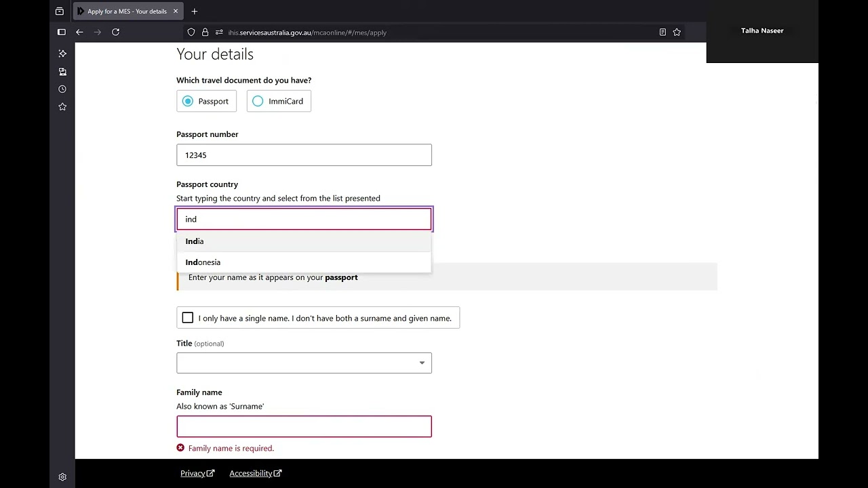
Task: Select the ImmiCard radio option
Action: coord(279,101)
